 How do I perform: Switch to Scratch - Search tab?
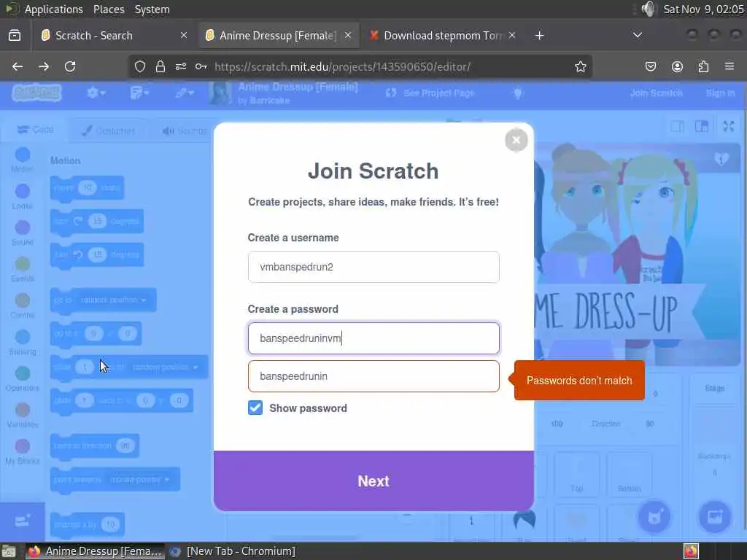pyautogui.click(x=113, y=35)
